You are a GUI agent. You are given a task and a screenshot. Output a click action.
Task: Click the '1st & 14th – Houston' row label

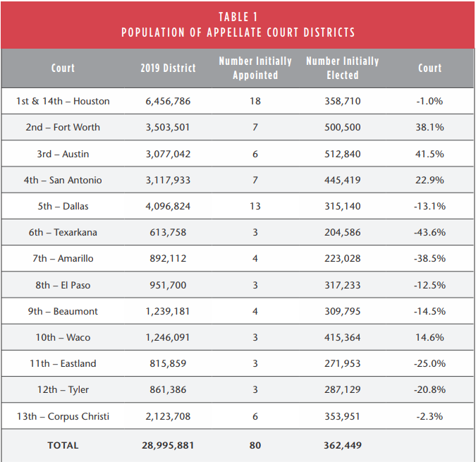63,101
